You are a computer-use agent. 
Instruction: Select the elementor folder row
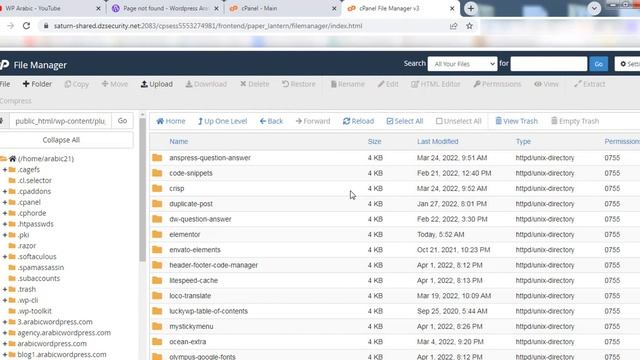point(395,234)
